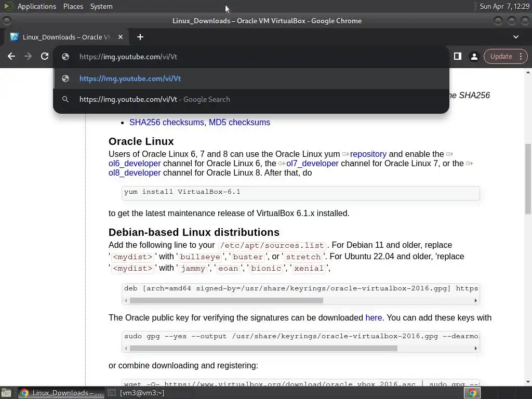Click the Chrome icon in the bottom-right tray
Viewport: 532px width, 399px height.
click(472, 393)
